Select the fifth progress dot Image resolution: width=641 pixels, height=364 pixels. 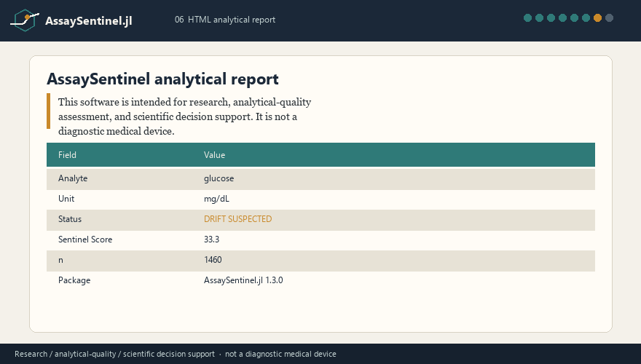coord(575,18)
